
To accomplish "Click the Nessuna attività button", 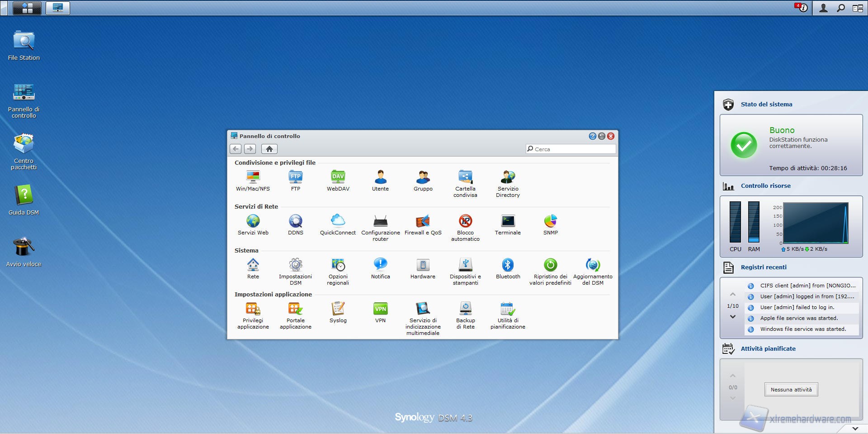I will point(791,390).
